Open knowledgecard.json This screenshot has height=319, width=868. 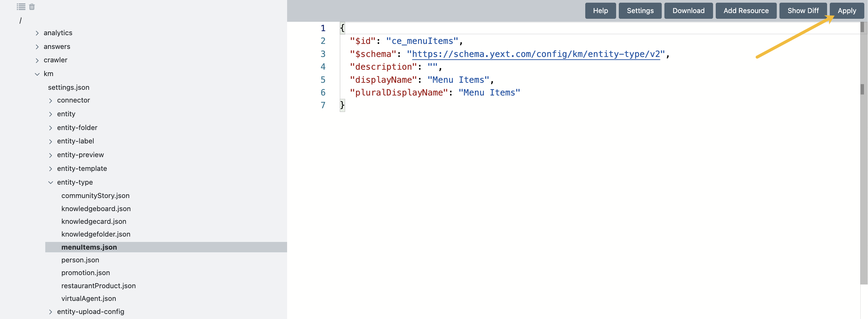pyautogui.click(x=94, y=221)
